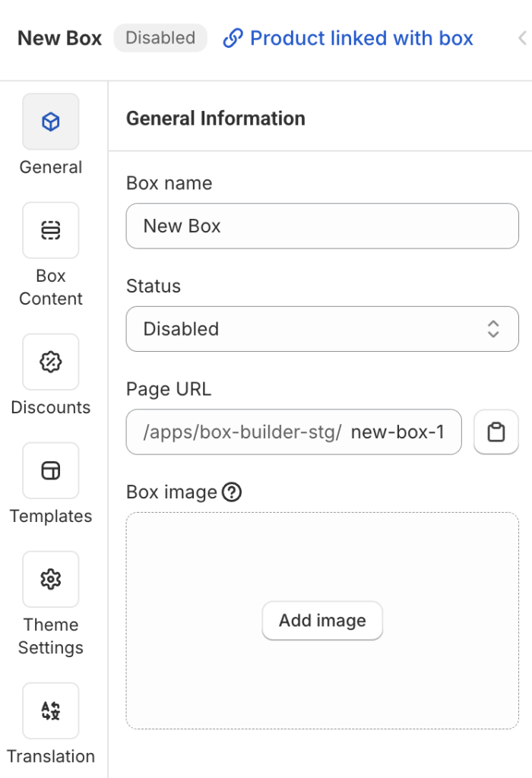Switch to the Translation tab label
532x778 pixels.
click(51, 756)
